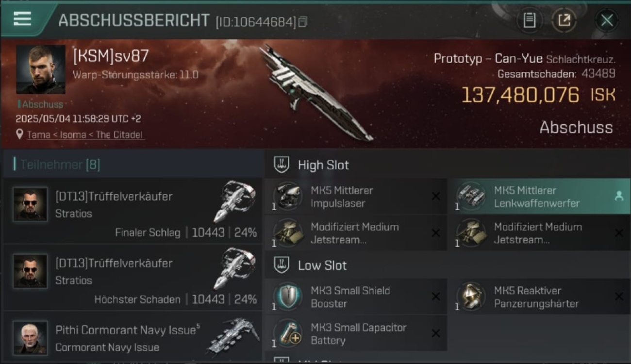Image resolution: width=631 pixels, height=364 pixels.
Task: Select MK5 Mittlerer Impulslaser module icon
Action: pos(287,196)
